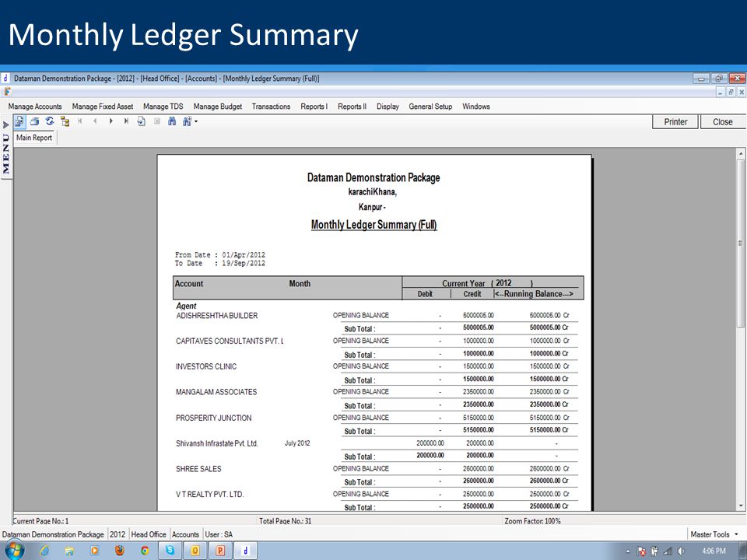Open PowerPoint from the taskbar
Screen dimensions: 747x560
click(220, 551)
